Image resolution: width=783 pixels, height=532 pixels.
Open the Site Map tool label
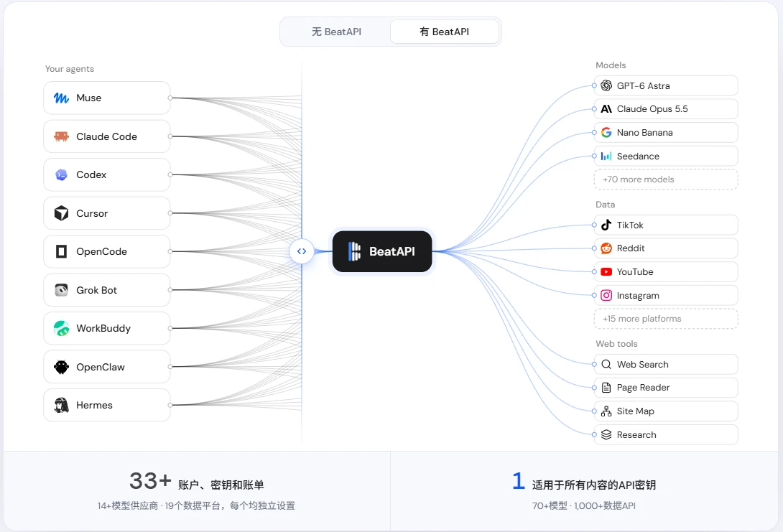click(635, 411)
